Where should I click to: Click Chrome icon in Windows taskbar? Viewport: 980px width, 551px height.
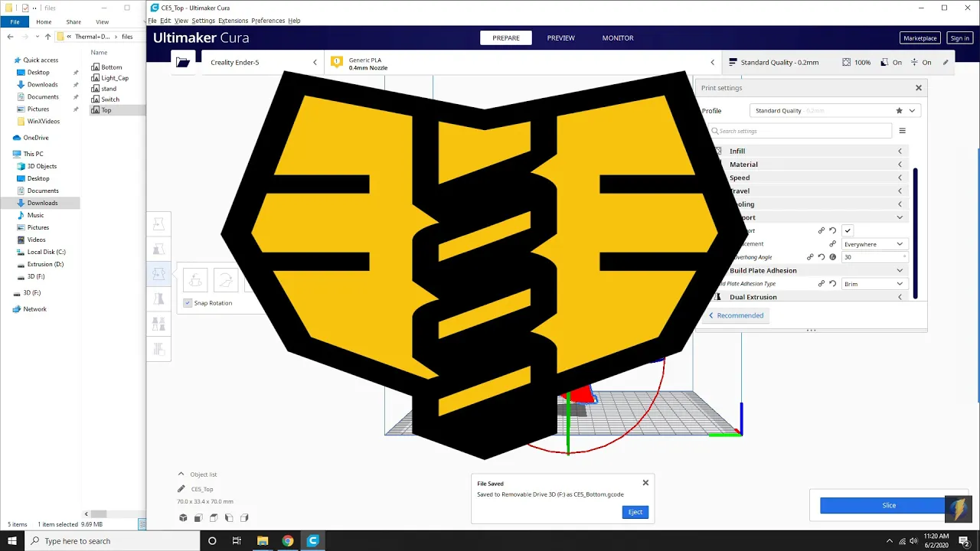click(288, 541)
